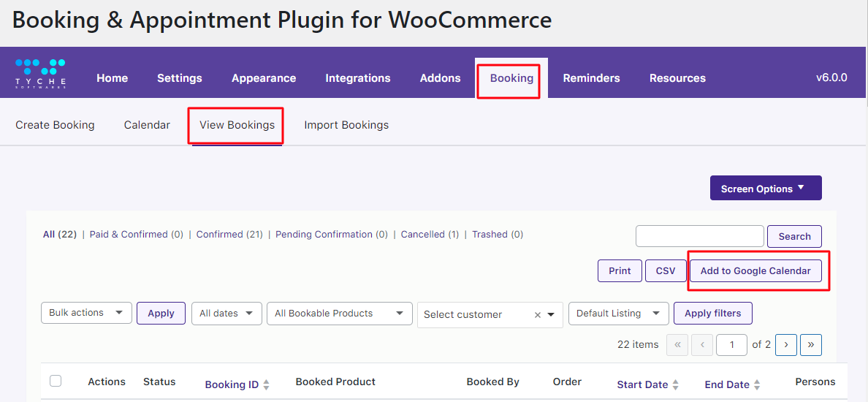The height and width of the screenshot is (402, 868).
Task: Click the Actions column header
Action: [x=106, y=382]
